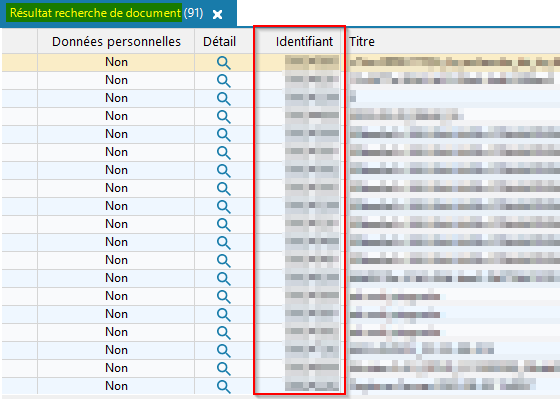Screen dimensions: 560x399
Task: Sort by Identifiant column header
Action: click(304, 41)
